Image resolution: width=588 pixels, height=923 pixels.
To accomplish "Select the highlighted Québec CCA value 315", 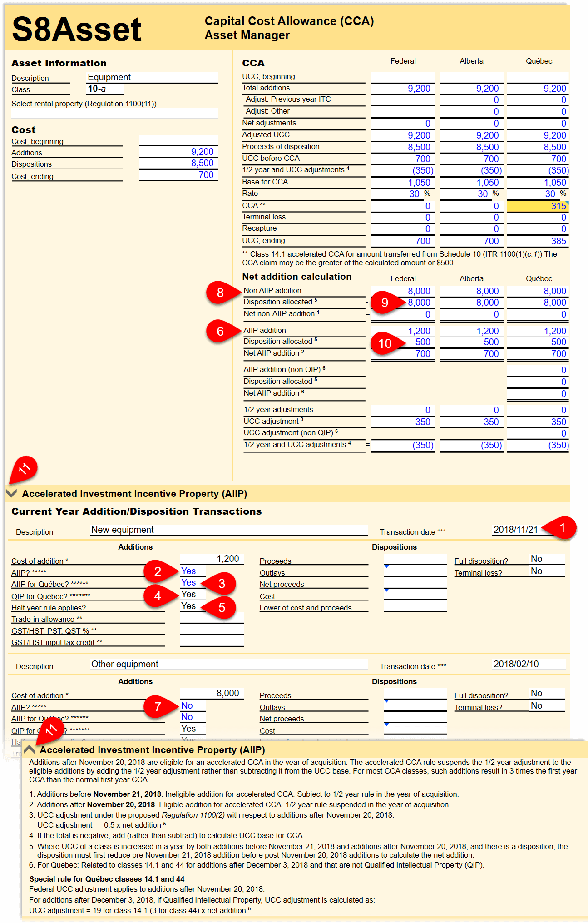I will click(538, 206).
